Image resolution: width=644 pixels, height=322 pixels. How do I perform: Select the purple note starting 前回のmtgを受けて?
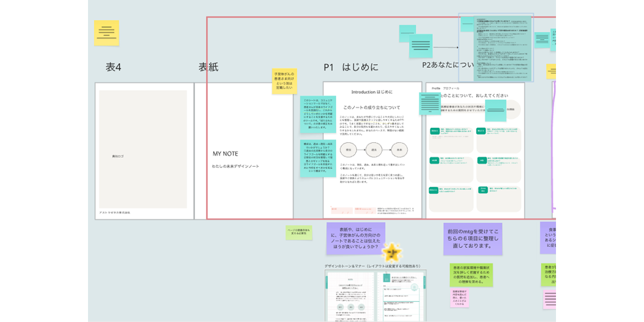click(x=473, y=239)
